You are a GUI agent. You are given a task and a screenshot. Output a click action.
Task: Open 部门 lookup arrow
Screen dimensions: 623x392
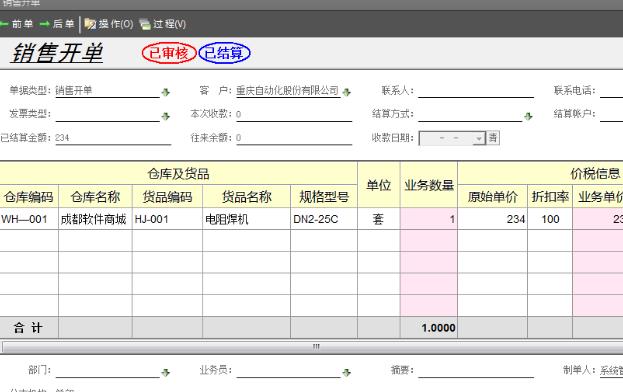(166, 372)
